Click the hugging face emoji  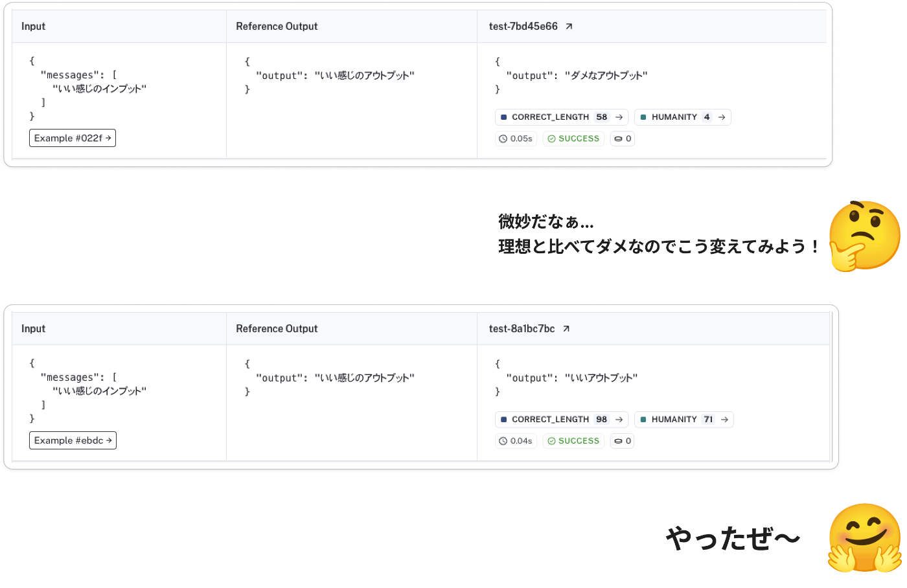pyautogui.click(x=866, y=538)
